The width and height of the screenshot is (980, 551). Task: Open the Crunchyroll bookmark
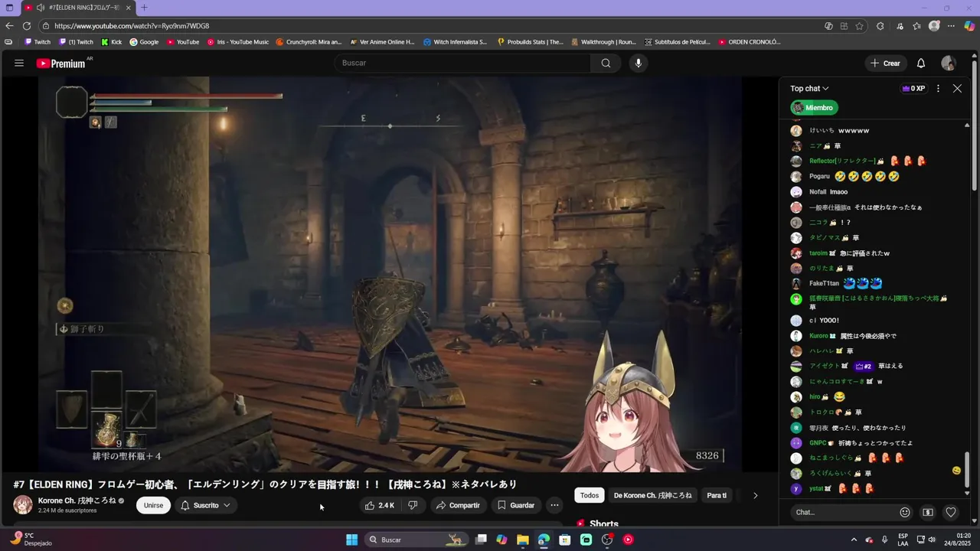pyautogui.click(x=309, y=42)
